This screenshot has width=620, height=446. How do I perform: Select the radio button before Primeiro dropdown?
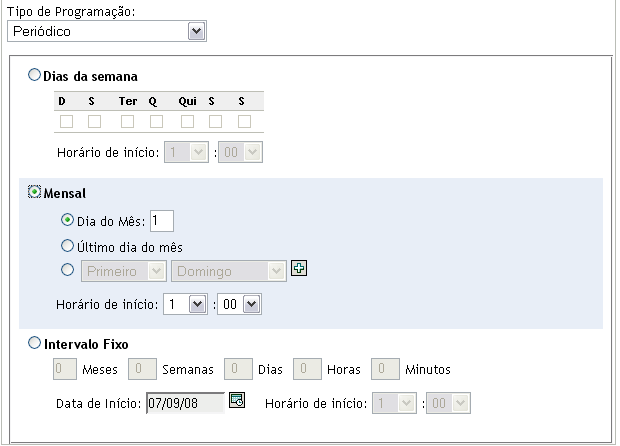[67, 269]
